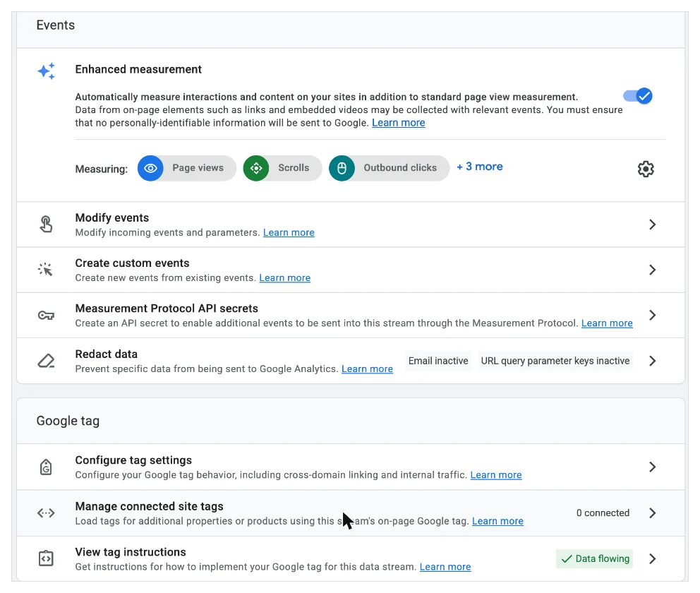
Task: Click the Data flowing status badge
Action: (x=594, y=558)
